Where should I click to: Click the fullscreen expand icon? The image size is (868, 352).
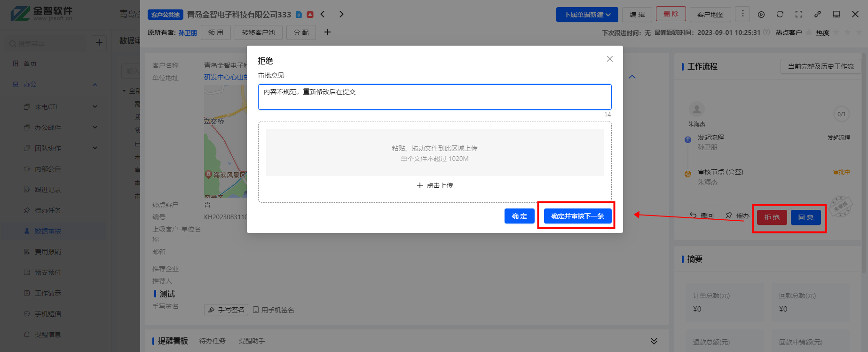tap(799, 14)
